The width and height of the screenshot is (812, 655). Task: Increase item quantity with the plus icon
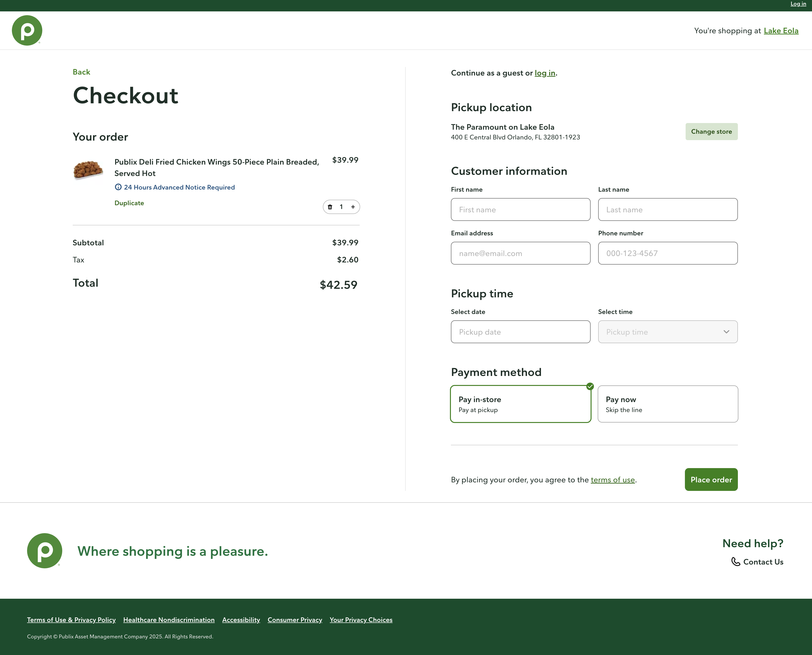(353, 207)
